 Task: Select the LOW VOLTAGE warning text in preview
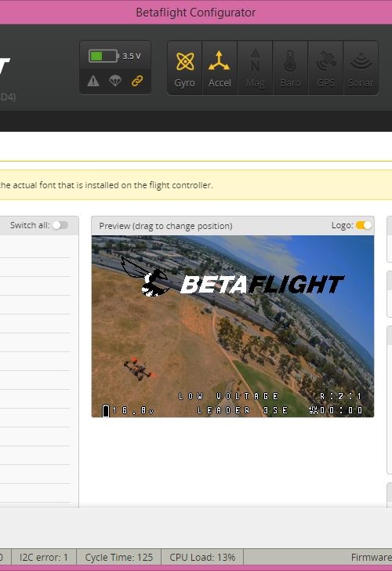[x=229, y=396]
